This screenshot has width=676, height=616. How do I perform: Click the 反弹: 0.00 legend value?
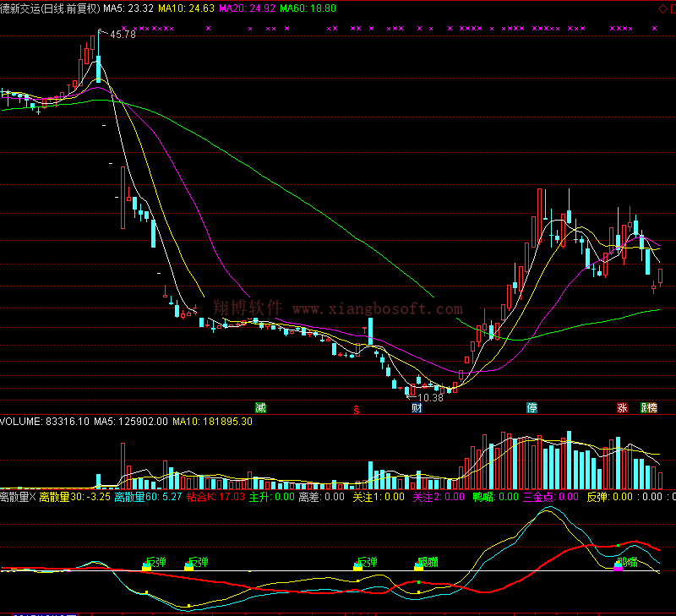coord(609,497)
